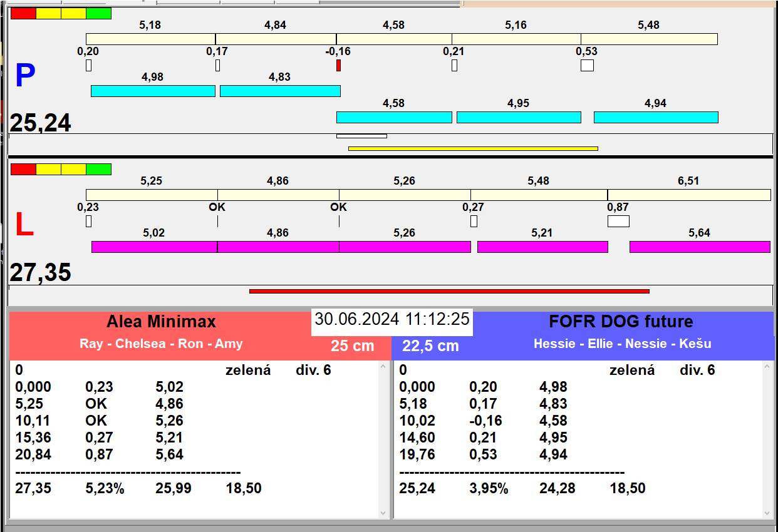
Task: Click the pass marker box under 0,27
Action: click(474, 221)
